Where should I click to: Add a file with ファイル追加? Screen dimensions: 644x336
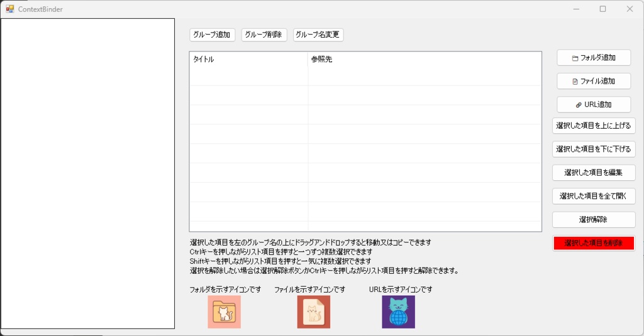point(594,81)
